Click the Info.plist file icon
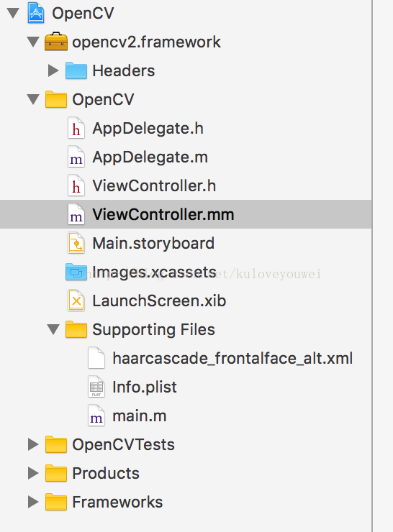This screenshot has height=532, width=393. click(96, 387)
